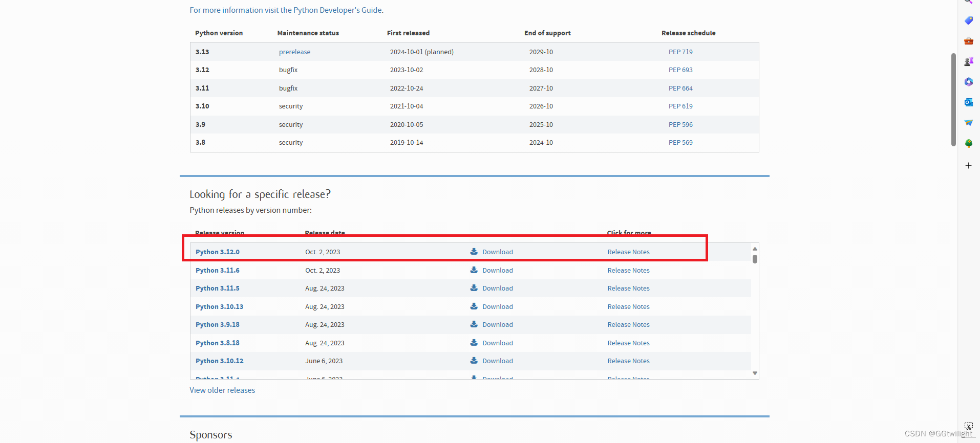Click the main page vertical scrollbar thumb
The width and height of the screenshot is (980, 443).
click(953, 100)
